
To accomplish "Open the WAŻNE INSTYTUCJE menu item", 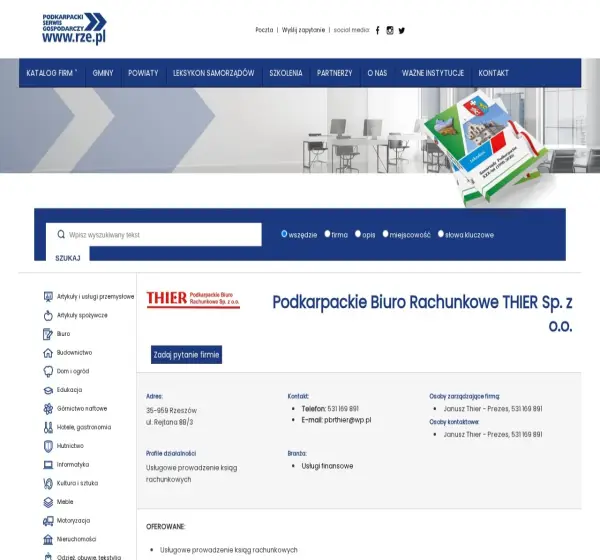I will (433, 73).
